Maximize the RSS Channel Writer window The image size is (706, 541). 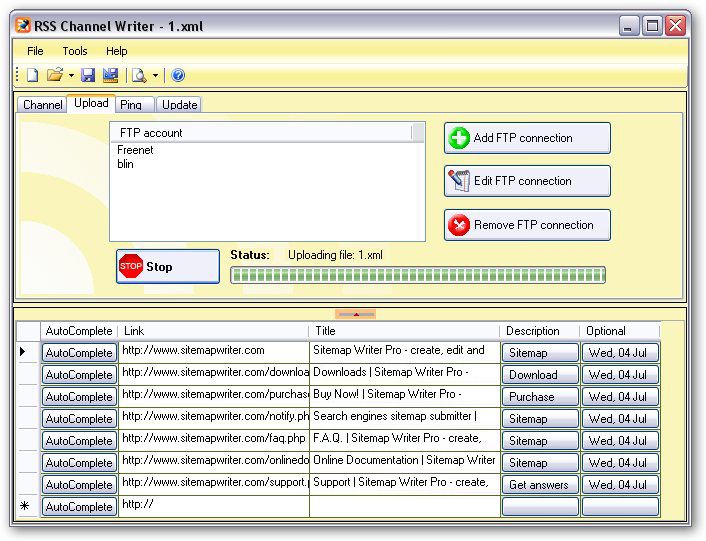(652, 26)
